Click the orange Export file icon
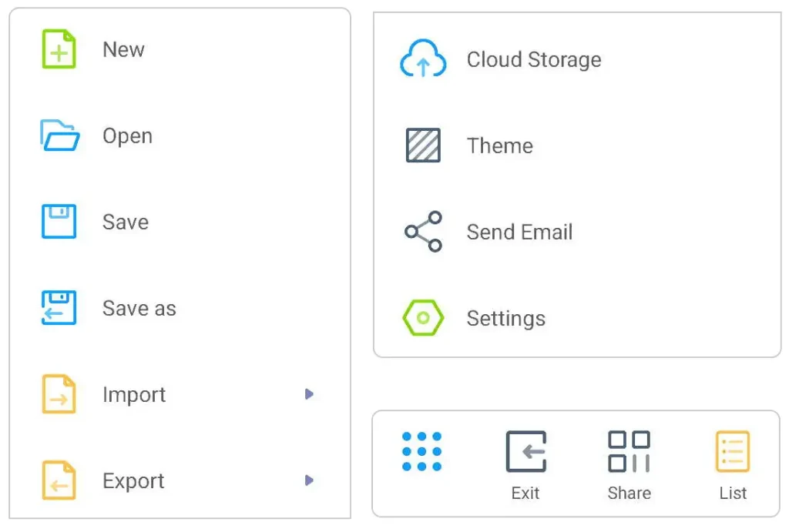Viewport: 789px width, 532px height. point(59,480)
